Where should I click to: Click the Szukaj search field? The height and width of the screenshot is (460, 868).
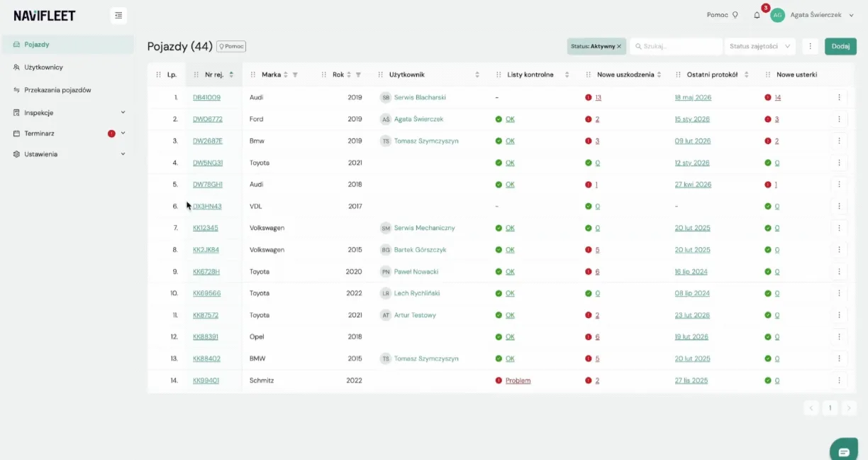[x=676, y=46]
